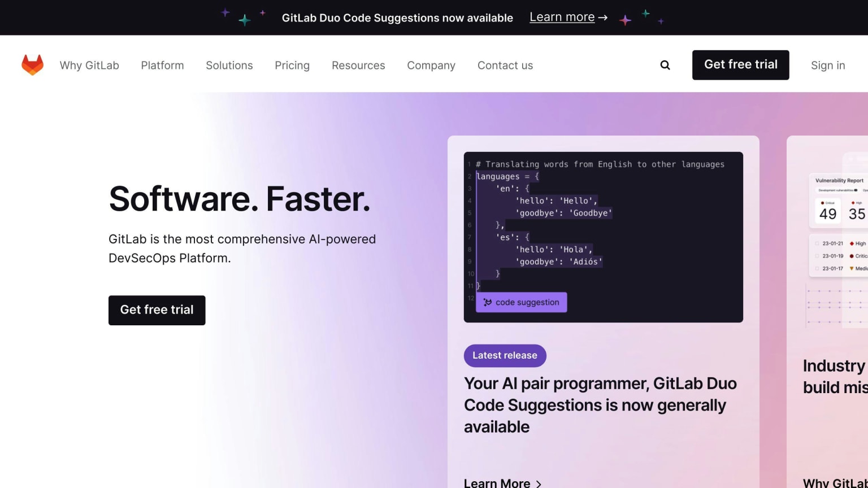Click the 23-01-19 vulnerability row

[x=840, y=256]
